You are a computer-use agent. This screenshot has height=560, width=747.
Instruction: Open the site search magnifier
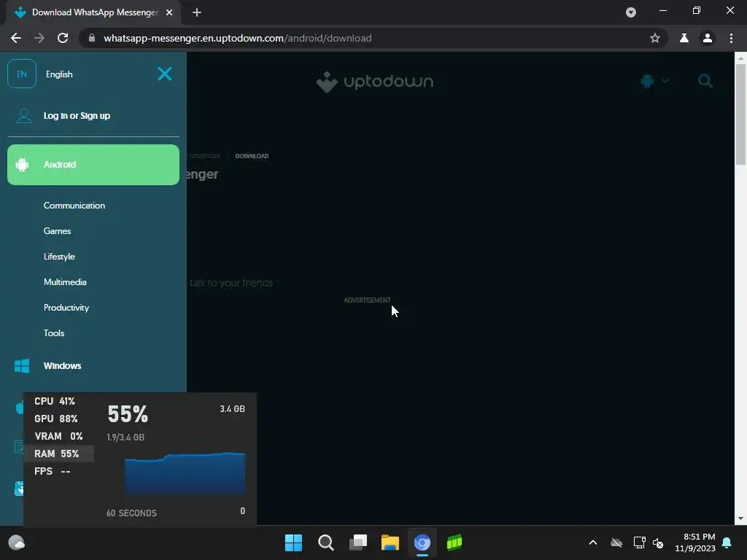[705, 81]
